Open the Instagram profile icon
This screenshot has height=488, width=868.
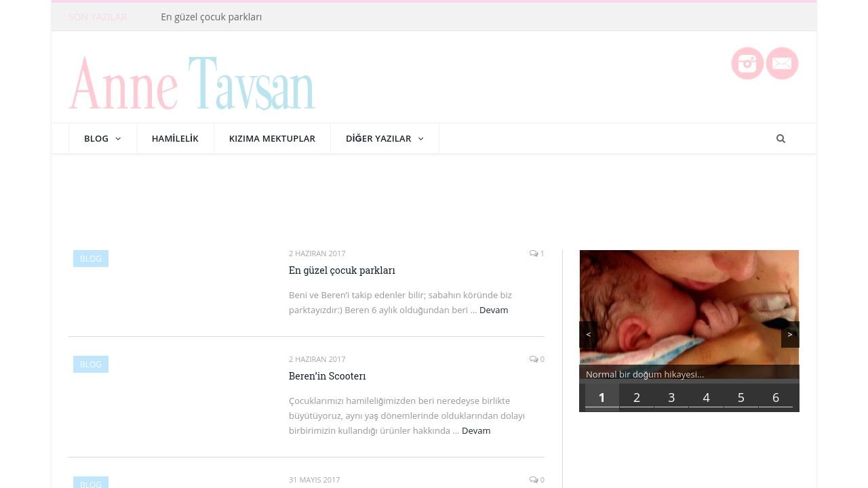pyautogui.click(x=747, y=63)
